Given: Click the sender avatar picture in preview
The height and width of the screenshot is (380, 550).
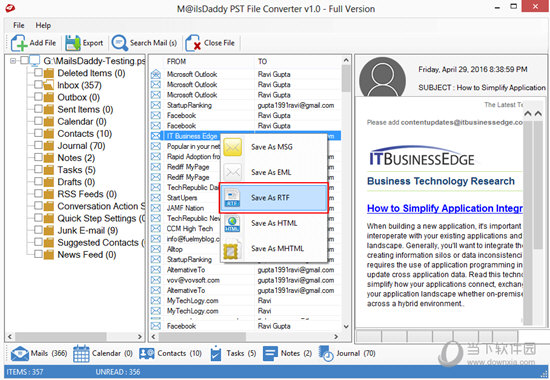Looking at the screenshot, I should [x=383, y=77].
